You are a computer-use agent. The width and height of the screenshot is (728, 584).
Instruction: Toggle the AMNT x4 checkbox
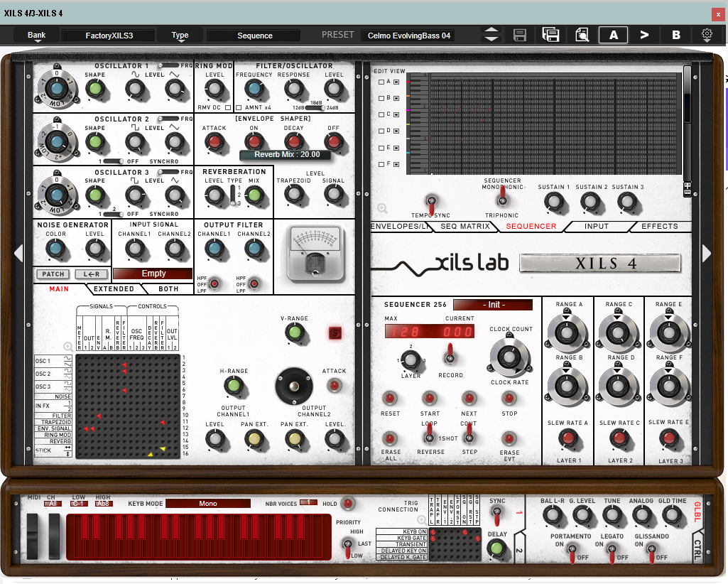click(x=239, y=107)
